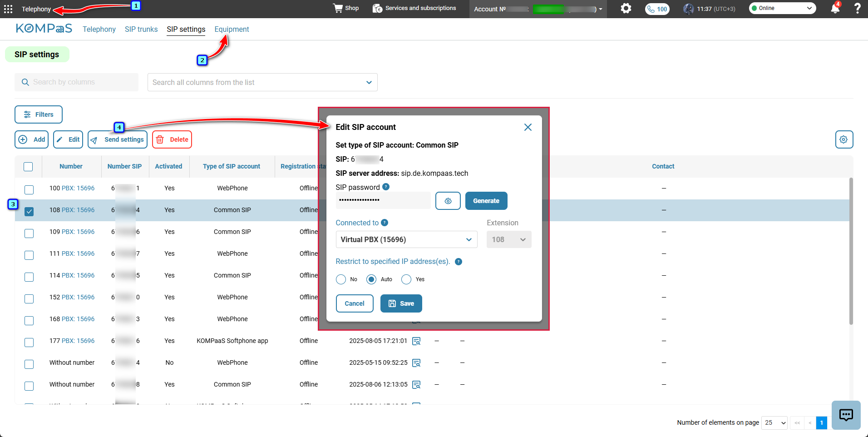Focus the Search by columns field
Image resolution: width=868 pixels, height=437 pixels.
pos(76,82)
